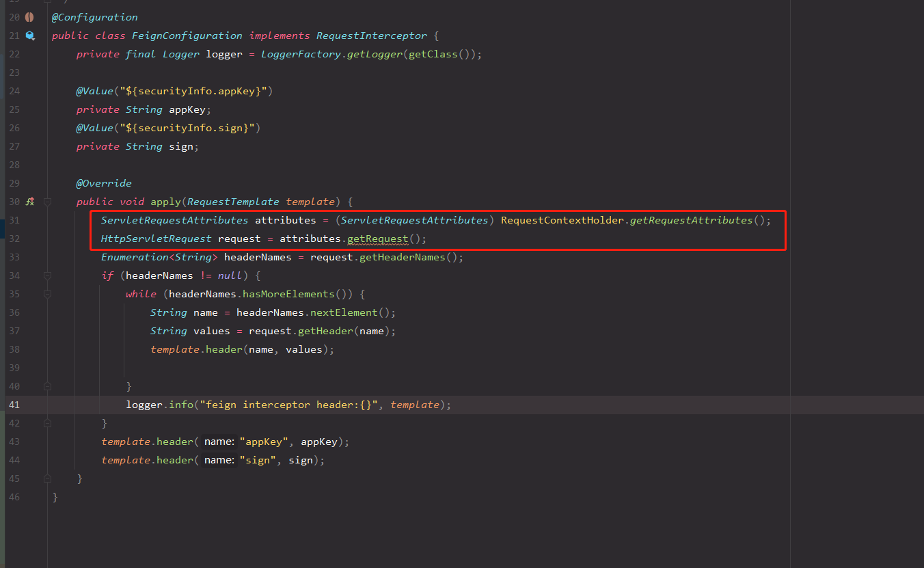Click the RequestInterceptor interface name
Viewport: 924px width, 568px height.
pos(372,36)
